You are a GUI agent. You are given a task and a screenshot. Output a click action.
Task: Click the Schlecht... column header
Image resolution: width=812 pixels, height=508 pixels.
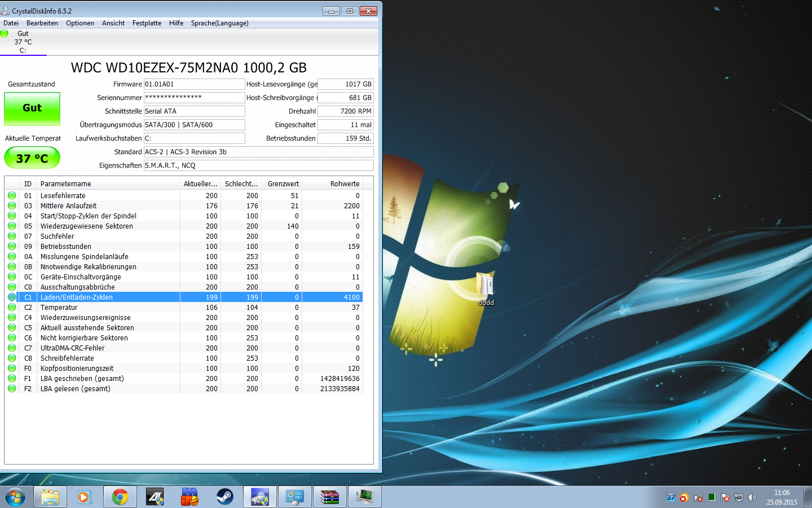coord(241,183)
